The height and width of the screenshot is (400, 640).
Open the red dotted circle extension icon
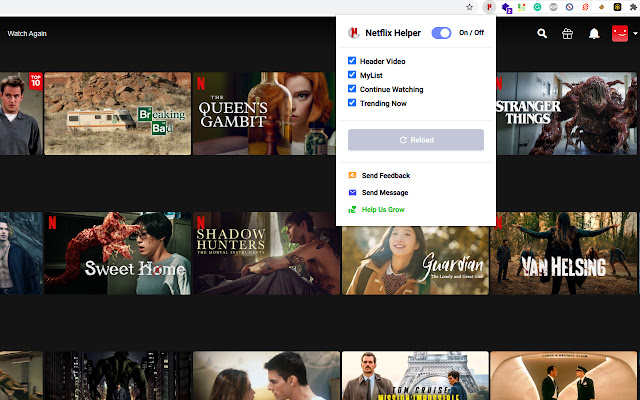pos(585,7)
